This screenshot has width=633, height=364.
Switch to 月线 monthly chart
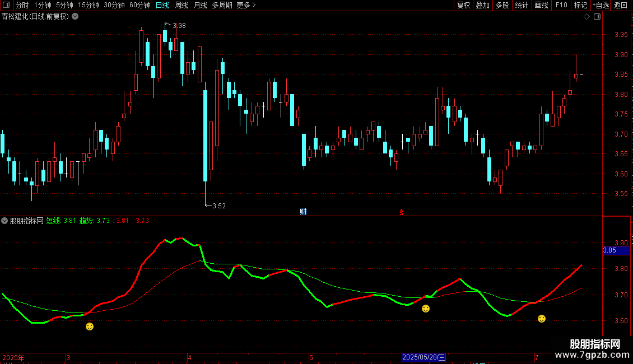(x=200, y=5)
